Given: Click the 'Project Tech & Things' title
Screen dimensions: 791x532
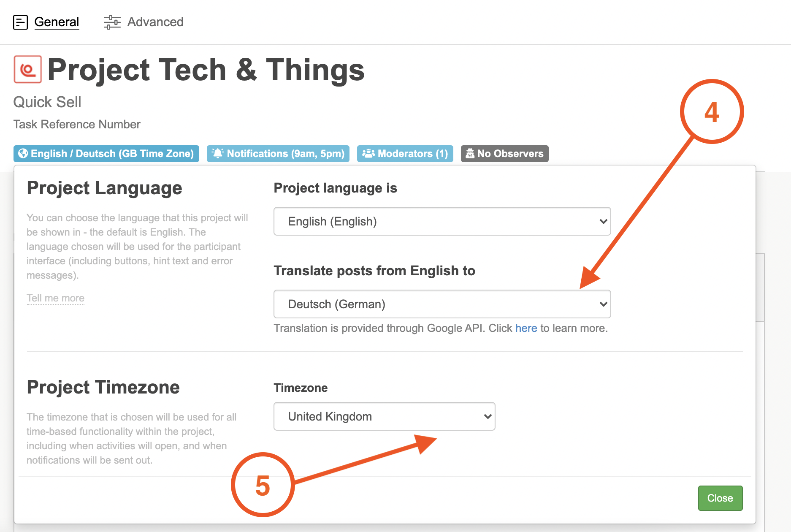Looking at the screenshot, I should tap(206, 70).
